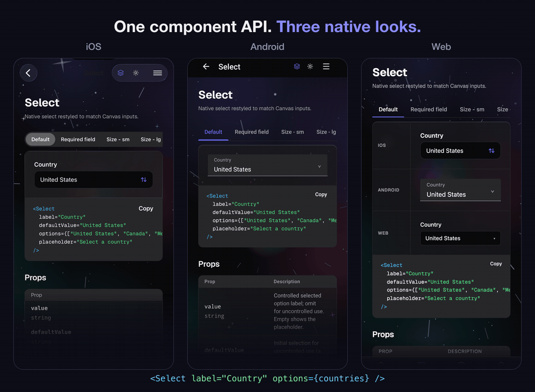This screenshot has width=535, height=392.
Task: Click the chevron in Android preview Country field
Action: pos(320,167)
